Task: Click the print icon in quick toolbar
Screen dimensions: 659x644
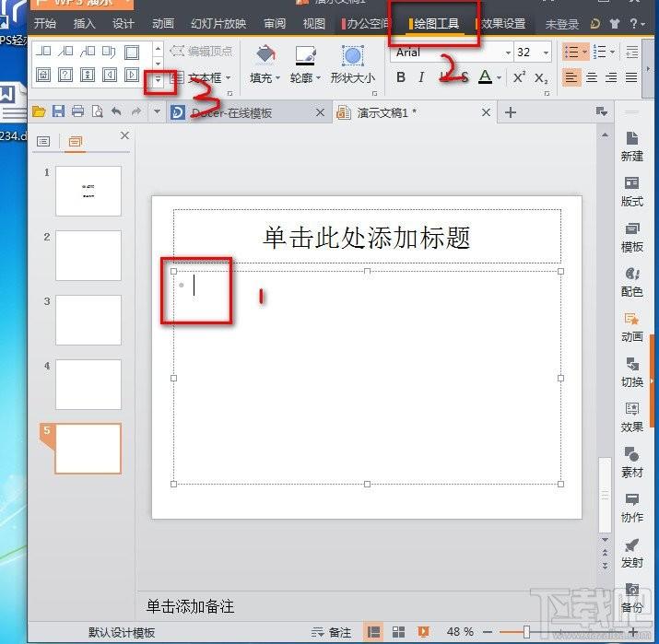Action: (x=77, y=111)
